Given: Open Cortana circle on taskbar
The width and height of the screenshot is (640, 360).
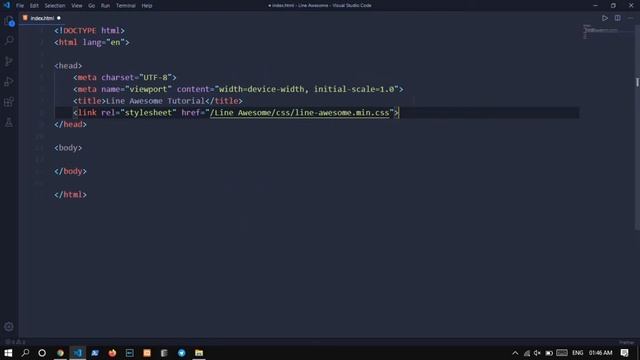Looking at the screenshot, I should click(42, 353).
